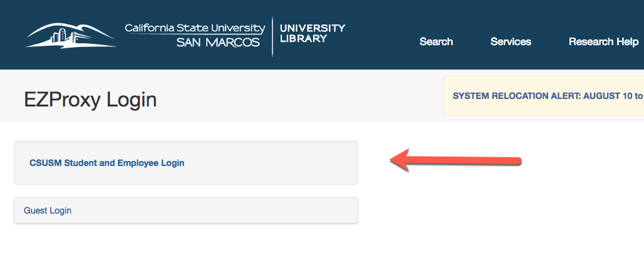Open the Search menu in header

click(436, 41)
